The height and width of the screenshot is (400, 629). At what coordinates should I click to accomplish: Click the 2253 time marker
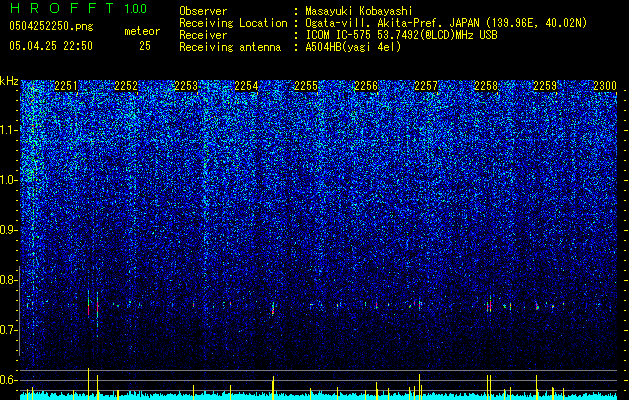186,85
